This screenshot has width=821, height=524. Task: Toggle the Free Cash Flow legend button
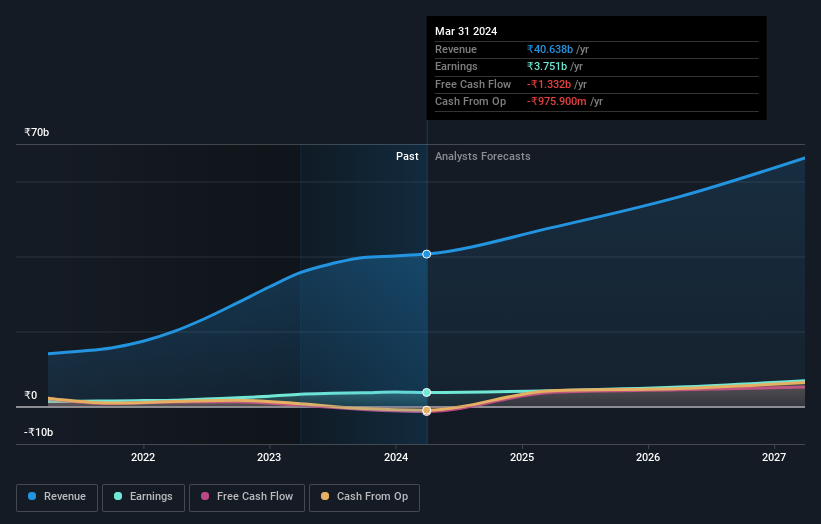point(247,497)
